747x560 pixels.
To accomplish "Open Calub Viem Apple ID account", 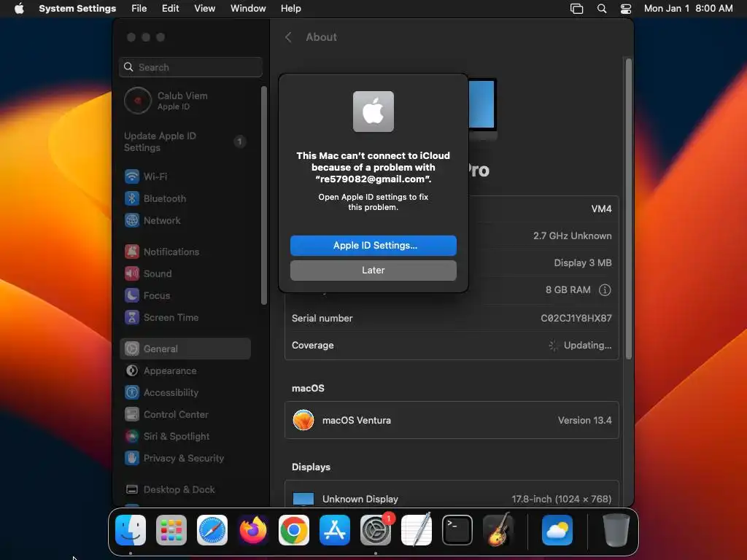I will pos(186,101).
